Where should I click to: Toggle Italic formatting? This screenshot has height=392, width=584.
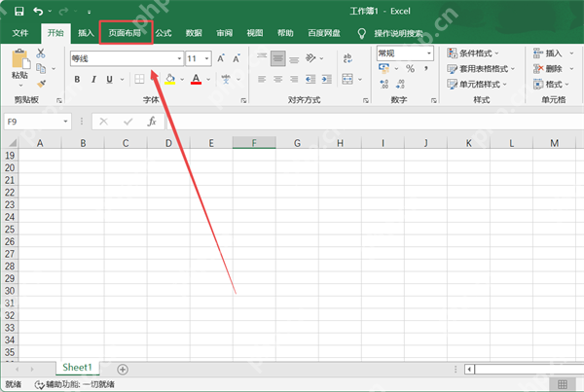tap(93, 80)
